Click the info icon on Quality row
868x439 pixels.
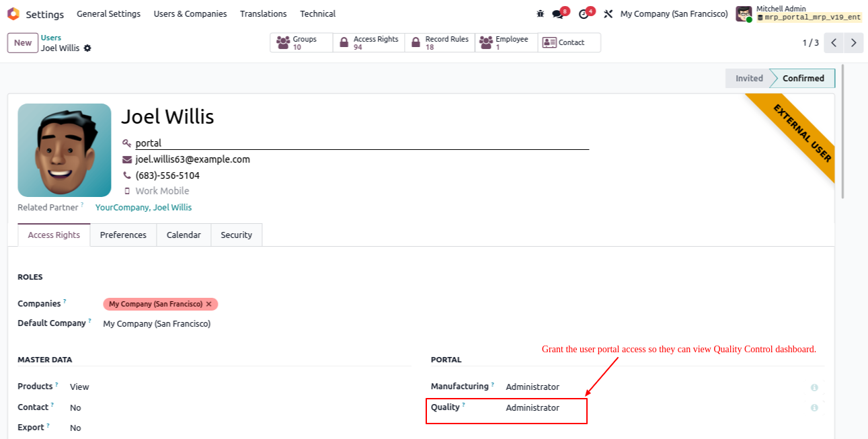814,408
